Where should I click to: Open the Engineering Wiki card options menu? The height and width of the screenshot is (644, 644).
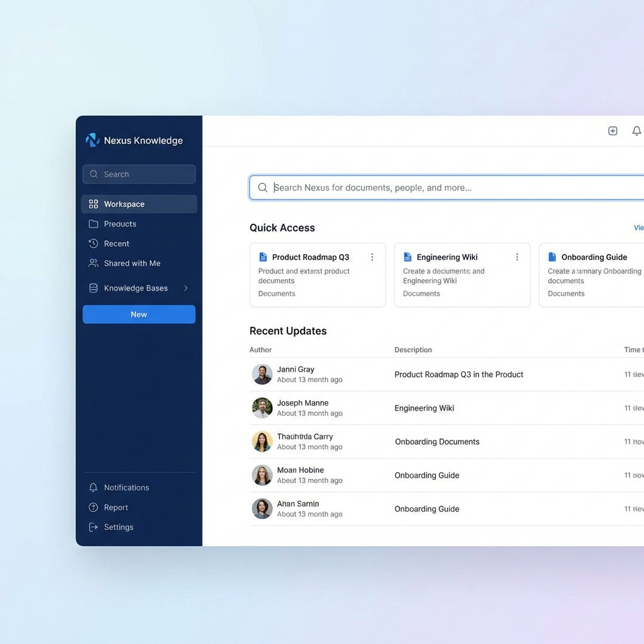[x=517, y=257]
